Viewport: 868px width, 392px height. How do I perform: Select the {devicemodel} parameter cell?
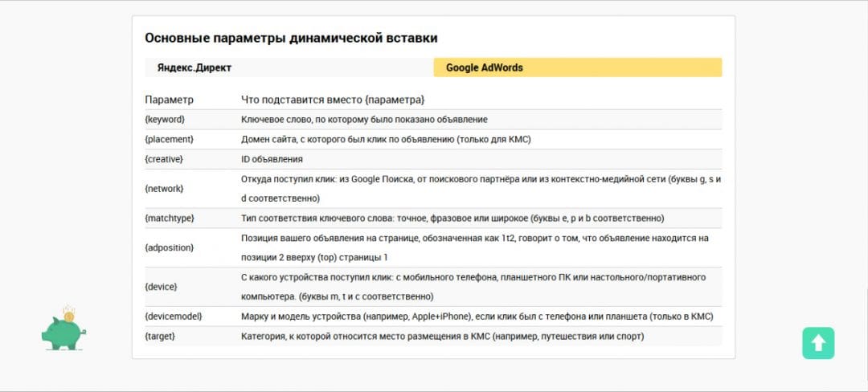(x=174, y=316)
